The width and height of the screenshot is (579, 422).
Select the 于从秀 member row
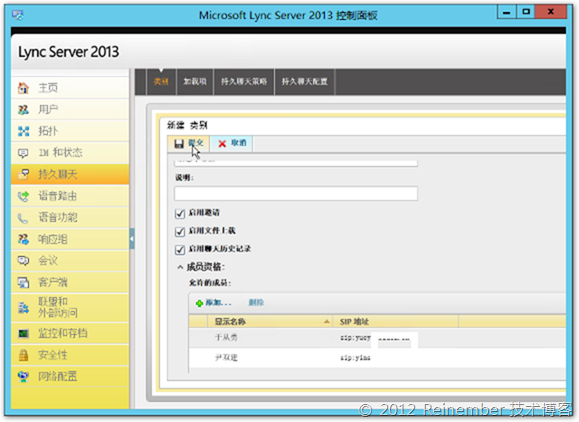377,338
